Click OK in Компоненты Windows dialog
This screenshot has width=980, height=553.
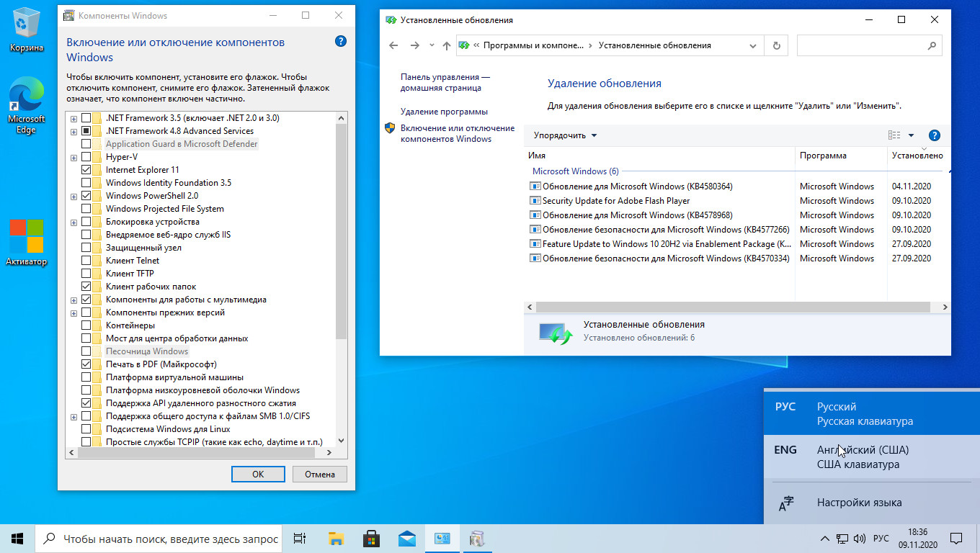[258, 475]
